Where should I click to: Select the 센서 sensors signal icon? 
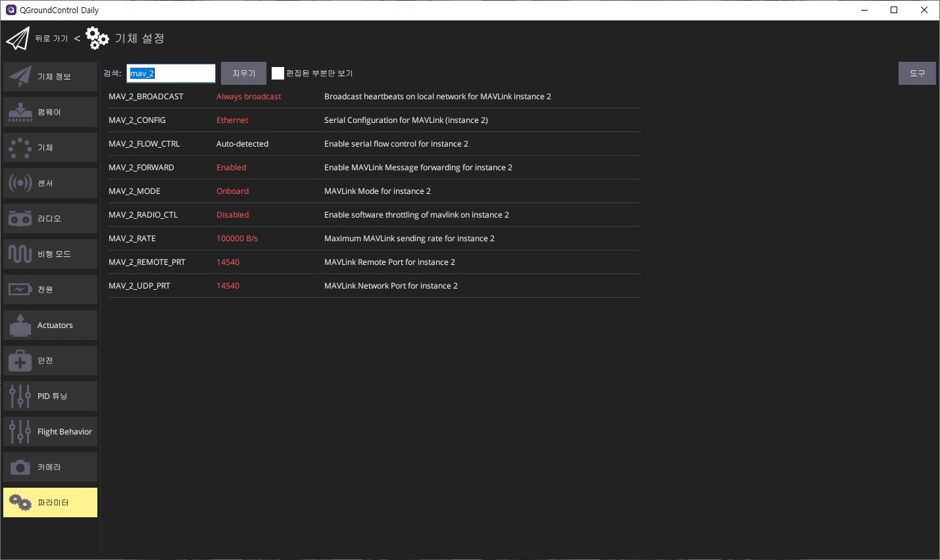pyautogui.click(x=20, y=183)
